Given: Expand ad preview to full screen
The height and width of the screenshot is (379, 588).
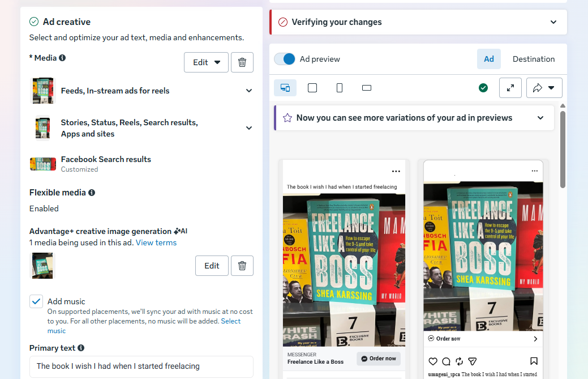Looking at the screenshot, I should [x=510, y=88].
